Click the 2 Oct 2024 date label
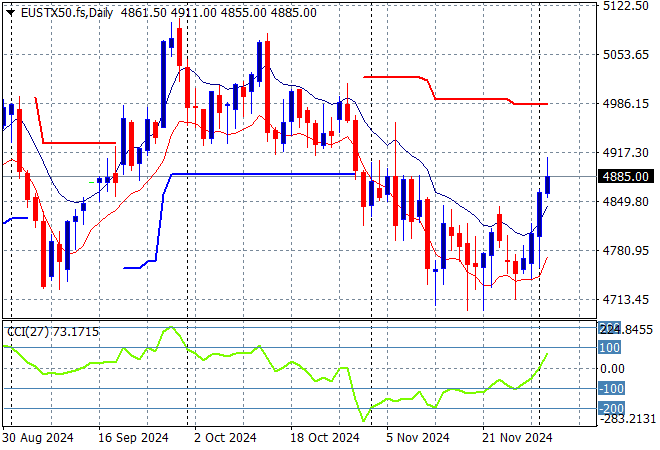Image resolution: width=660 pixels, height=450 pixels. pos(226,437)
